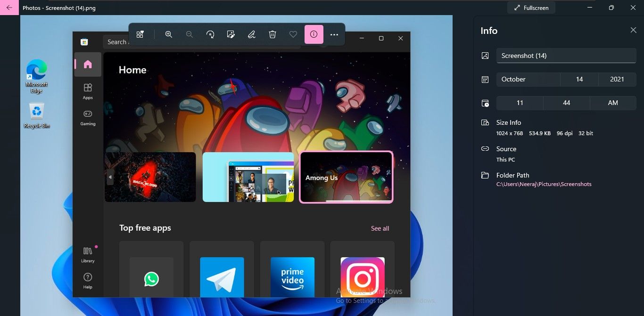The width and height of the screenshot is (644, 316).
Task: Open the Instagram app tile
Action: 363,269
